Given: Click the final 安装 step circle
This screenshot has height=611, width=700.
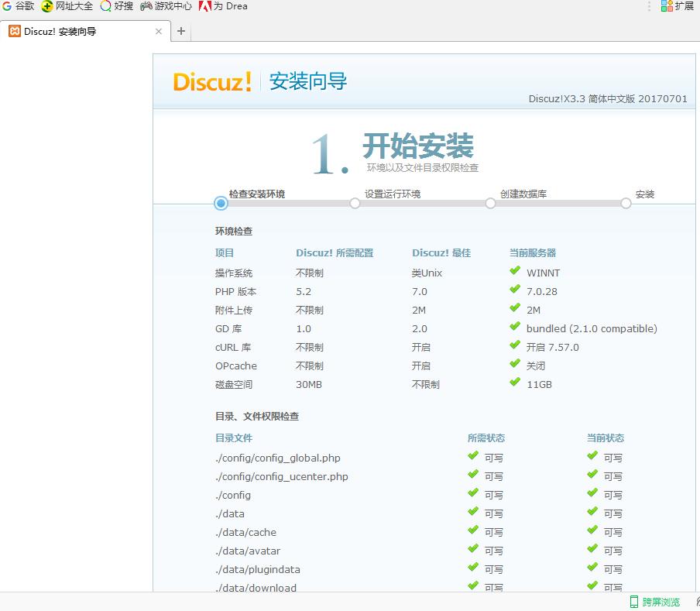Looking at the screenshot, I should 626,204.
